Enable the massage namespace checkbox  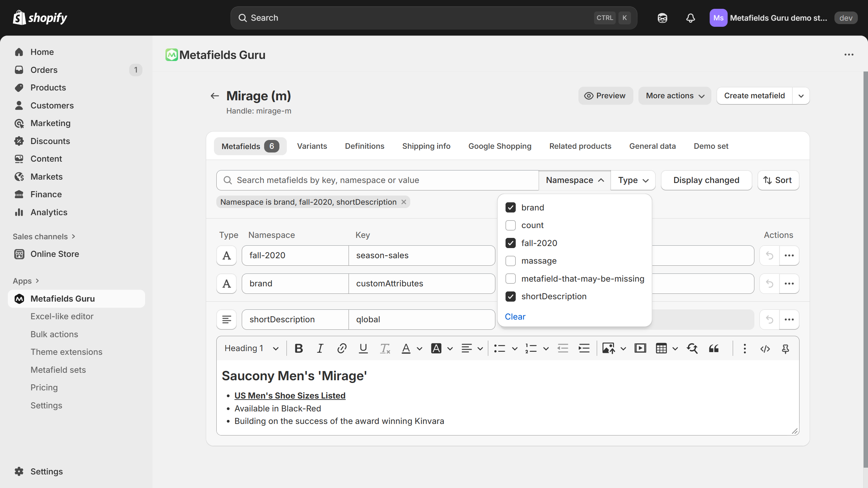pos(510,261)
